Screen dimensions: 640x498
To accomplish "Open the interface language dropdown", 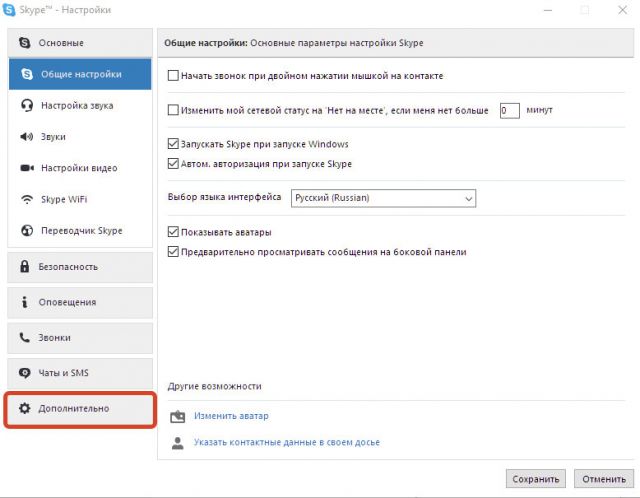I will (x=383, y=198).
